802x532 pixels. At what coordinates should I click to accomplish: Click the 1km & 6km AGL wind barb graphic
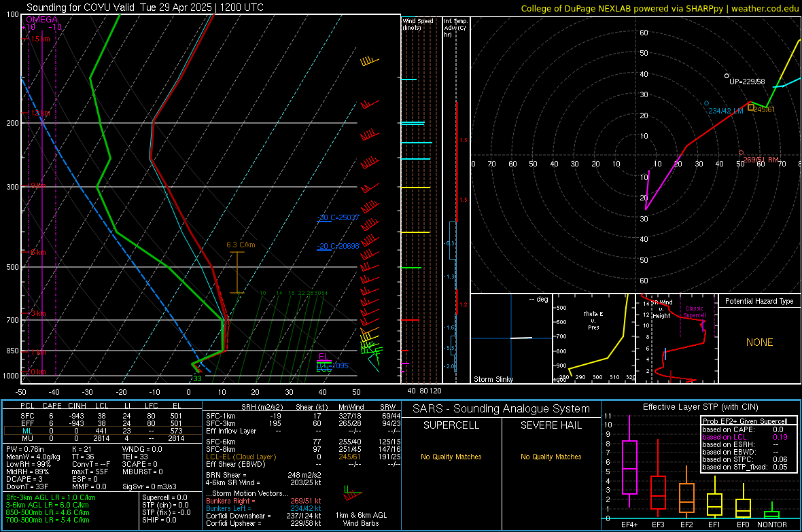point(352,495)
